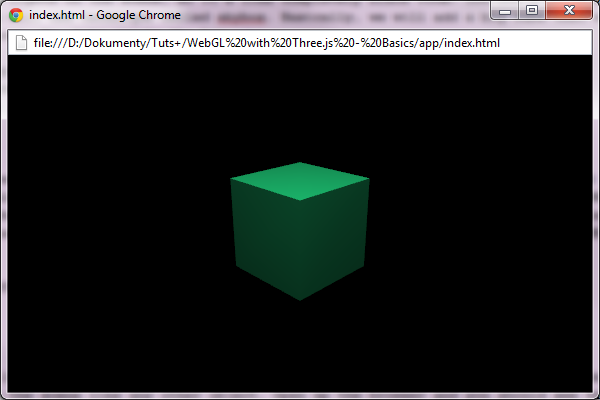The width and height of the screenshot is (600, 400).
Task: Minimize the Chrome popup window
Action: click(508, 11)
